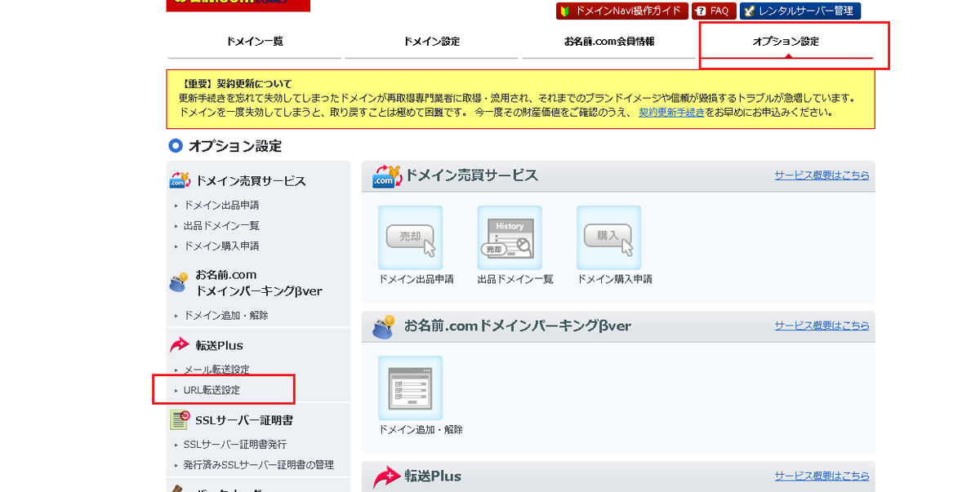This screenshot has width=980, height=492.
Task: Open サービス概要はこちら for ドメインパーキング
Action: [x=822, y=326]
